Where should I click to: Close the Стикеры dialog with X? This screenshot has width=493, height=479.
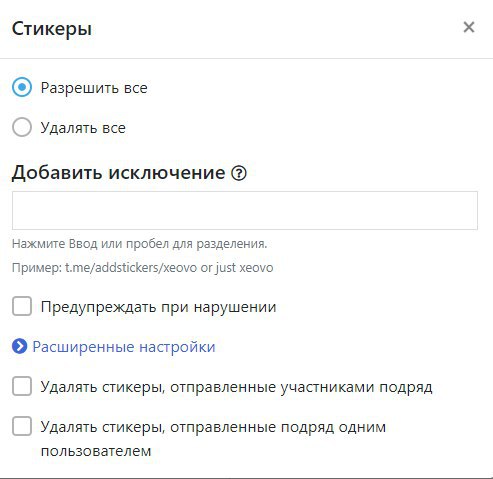(469, 27)
